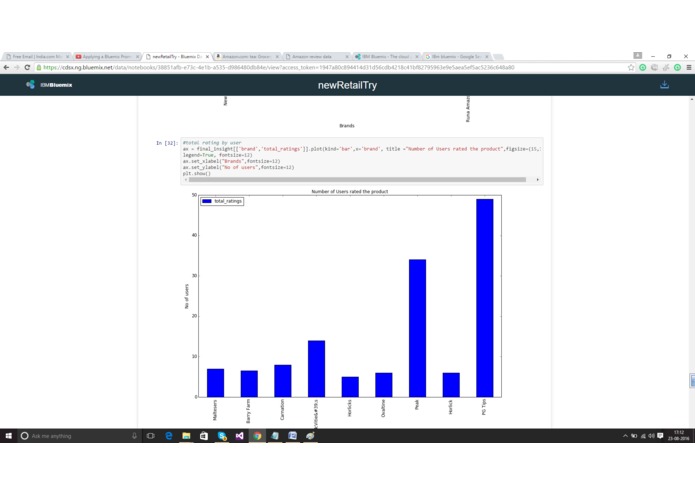Open a new browser tab

pos(498,57)
